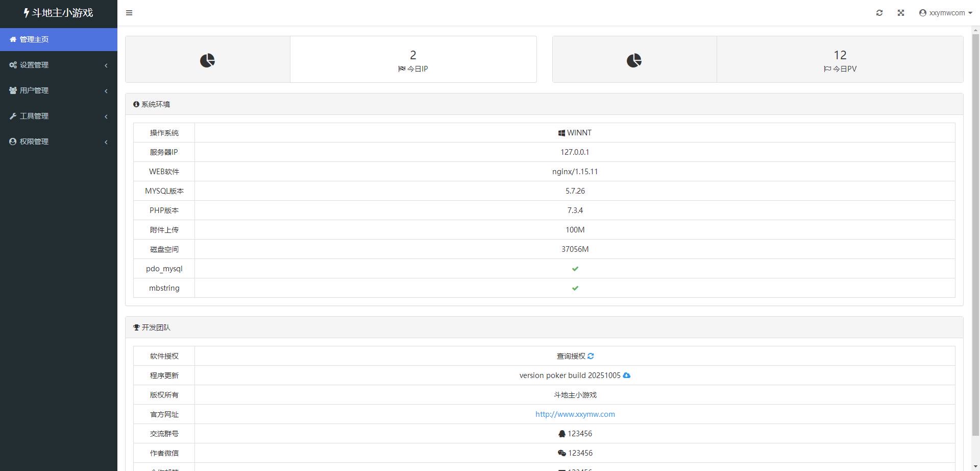Click the 今日PV pie chart icon
Viewport: 980px width, 471px height.
[x=634, y=60]
